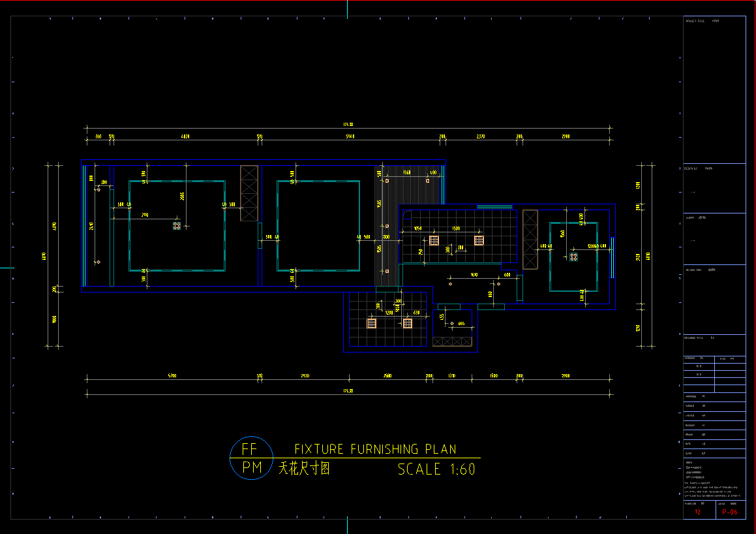
Task: Select the red P-06 sheet number
Action: (x=729, y=512)
